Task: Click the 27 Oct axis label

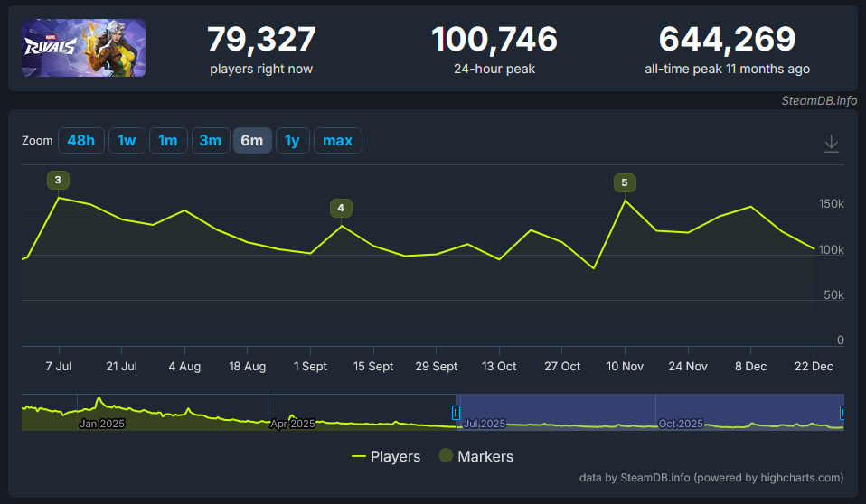Action: 562,367
